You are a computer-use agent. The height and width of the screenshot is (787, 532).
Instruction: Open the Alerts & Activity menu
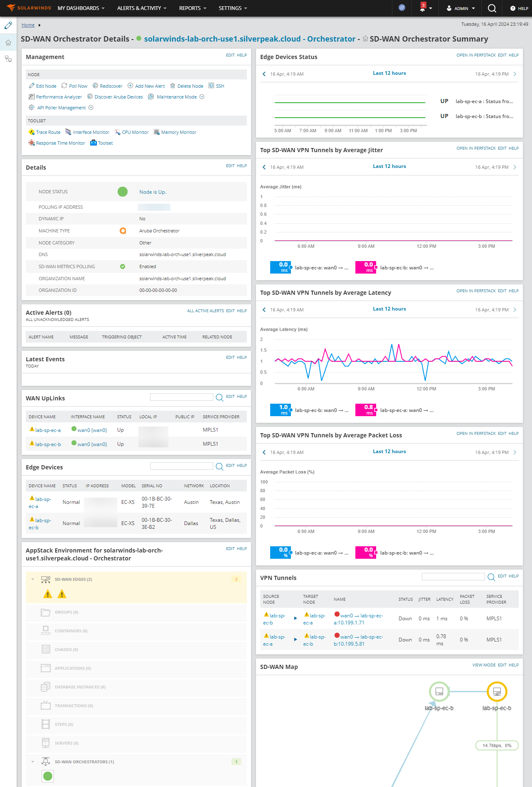tap(142, 8)
